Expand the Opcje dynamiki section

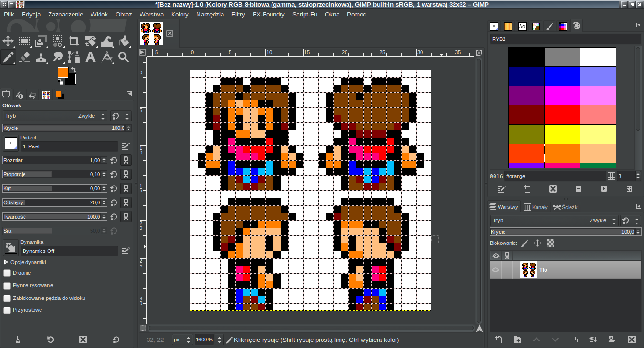pyautogui.click(x=6, y=262)
